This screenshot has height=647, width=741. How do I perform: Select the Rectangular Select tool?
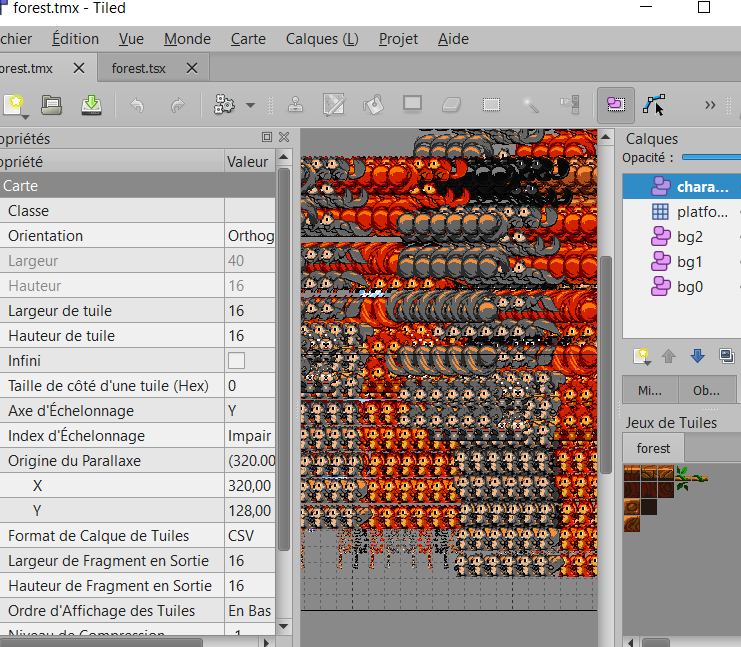(491, 104)
